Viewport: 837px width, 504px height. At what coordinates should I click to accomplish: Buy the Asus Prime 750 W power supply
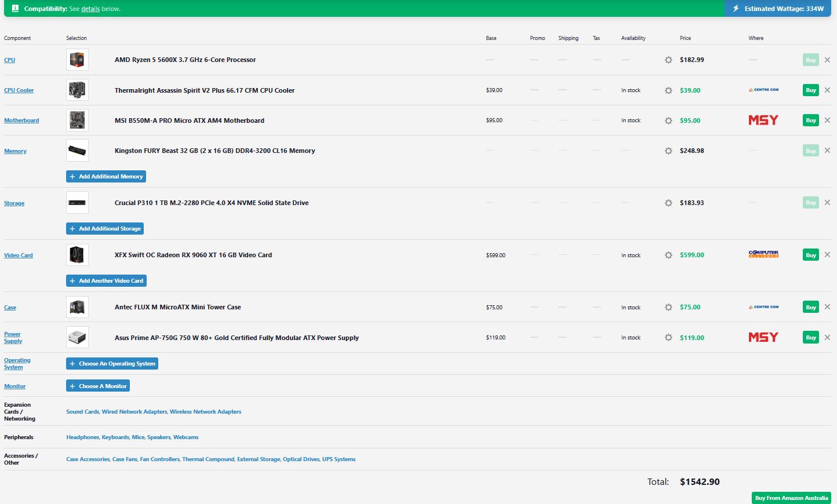(811, 337)
